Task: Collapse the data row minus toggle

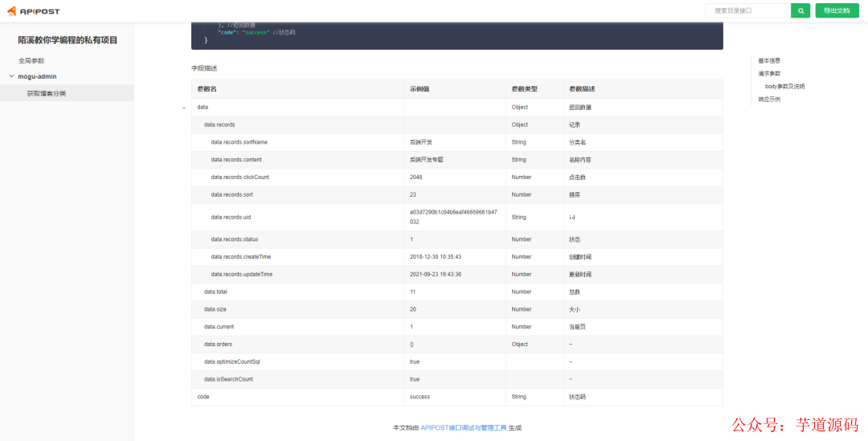Action: pyautogui.click(x=184, y=108)
